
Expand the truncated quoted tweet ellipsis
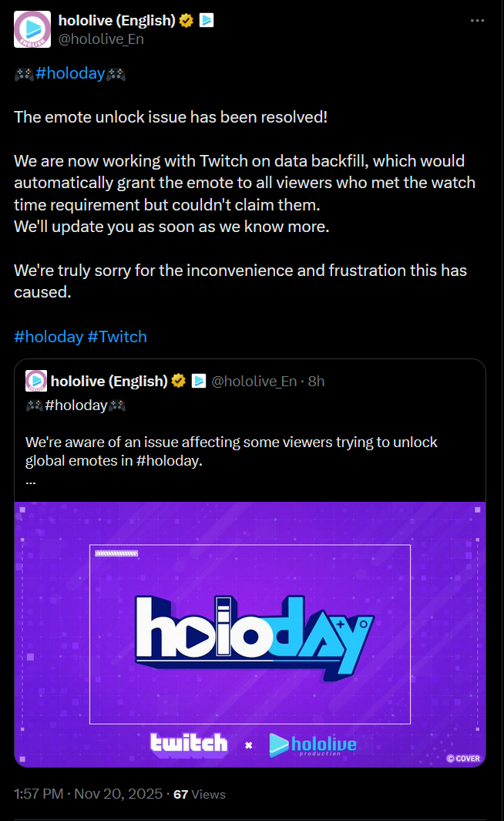click(x=31, y=480)
